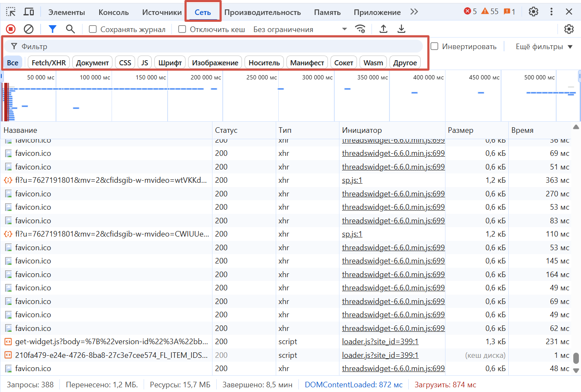
Task: Check the Инвертировать checkbox
Action: point(434,47)
